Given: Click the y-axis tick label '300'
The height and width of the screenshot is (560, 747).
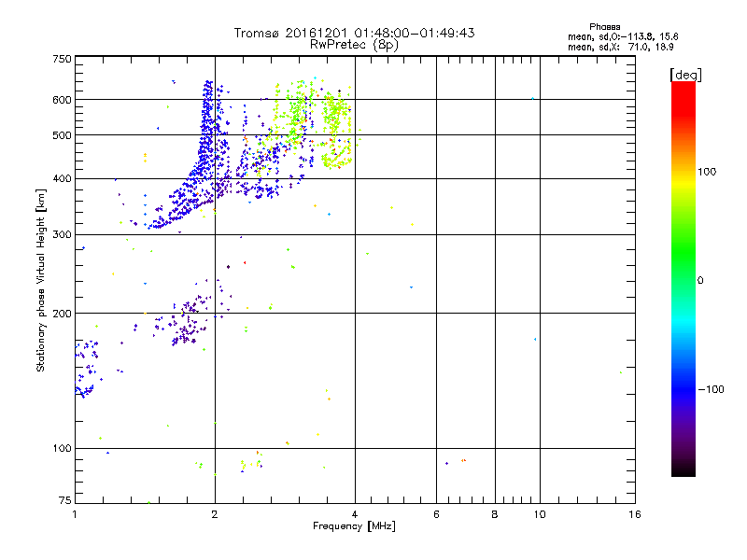Looking at the screenshot, I should [x=62, y=235].
